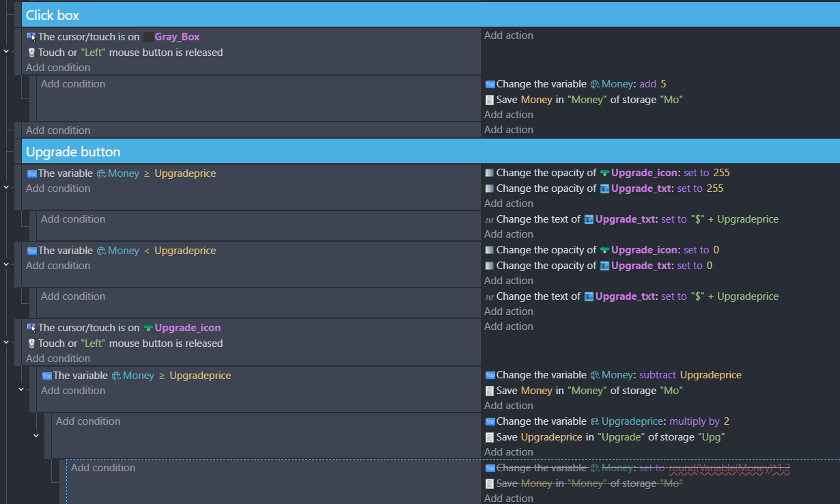Click the opacity icon for Upgrade_icon set to 255
This screenshot has height=504, width=840.
pos(489,173)
